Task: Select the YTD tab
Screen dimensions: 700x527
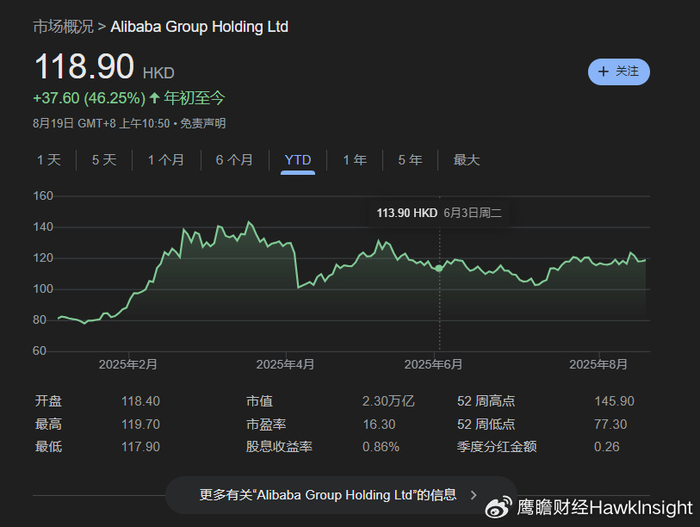Action: pyautogui.click(x=298, y=160)
